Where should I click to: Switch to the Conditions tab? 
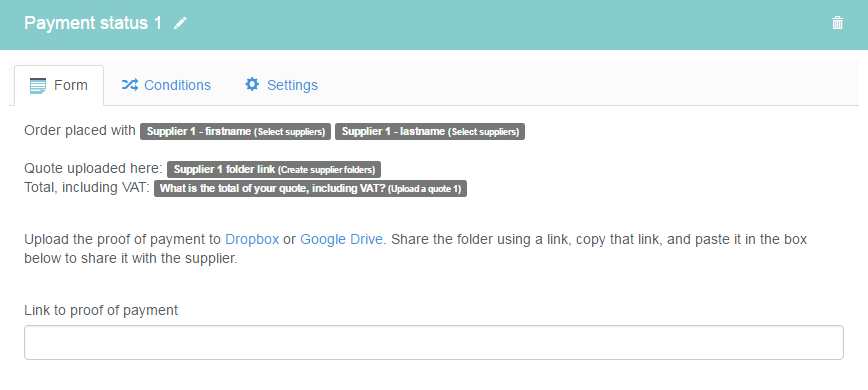(x=166, y=85)
